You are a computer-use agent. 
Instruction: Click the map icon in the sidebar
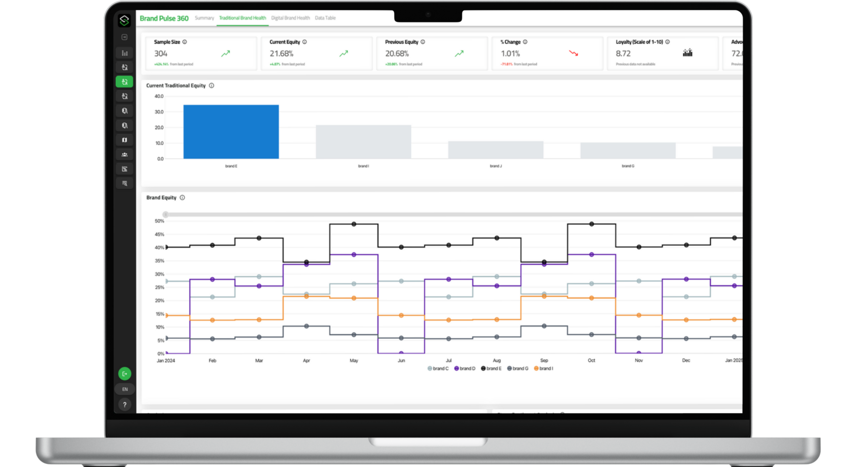tap(124, 140)
